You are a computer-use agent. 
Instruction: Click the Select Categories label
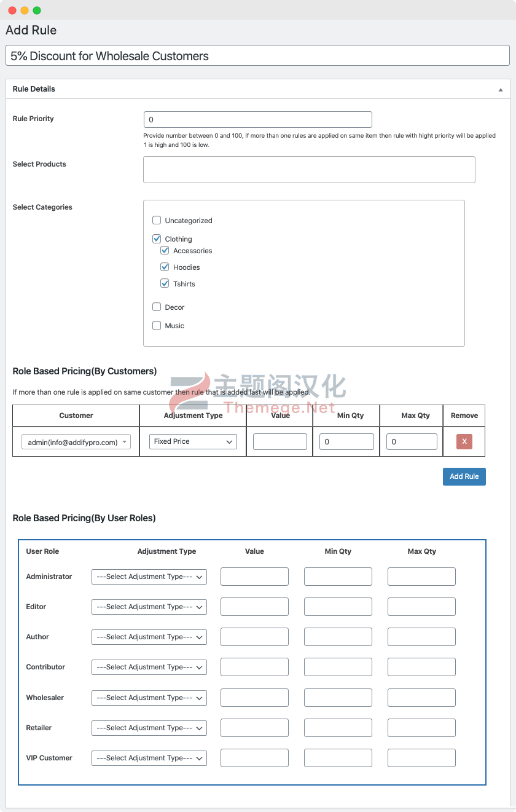click(x=42, y=207)
